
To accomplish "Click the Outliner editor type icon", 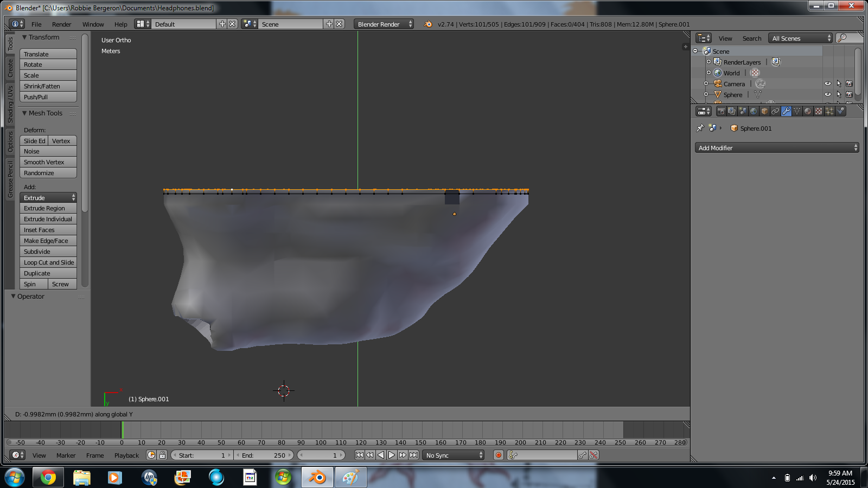I will click(704, 38).
